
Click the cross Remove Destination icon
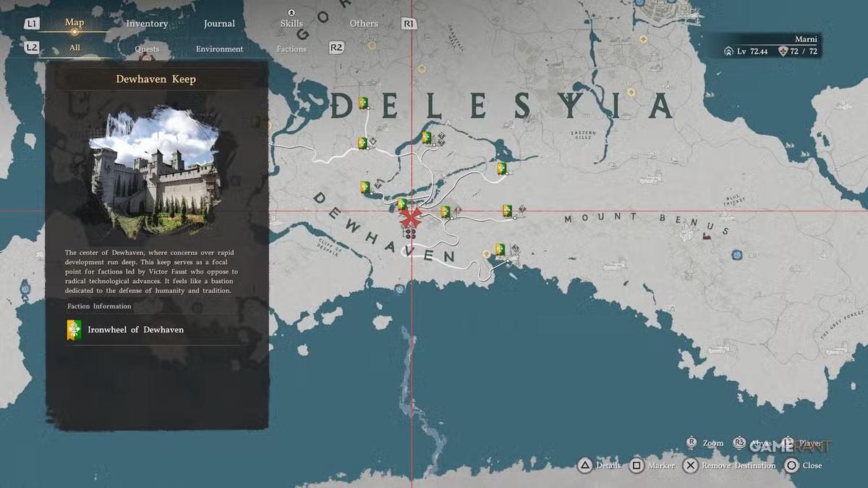coord(691,466)
